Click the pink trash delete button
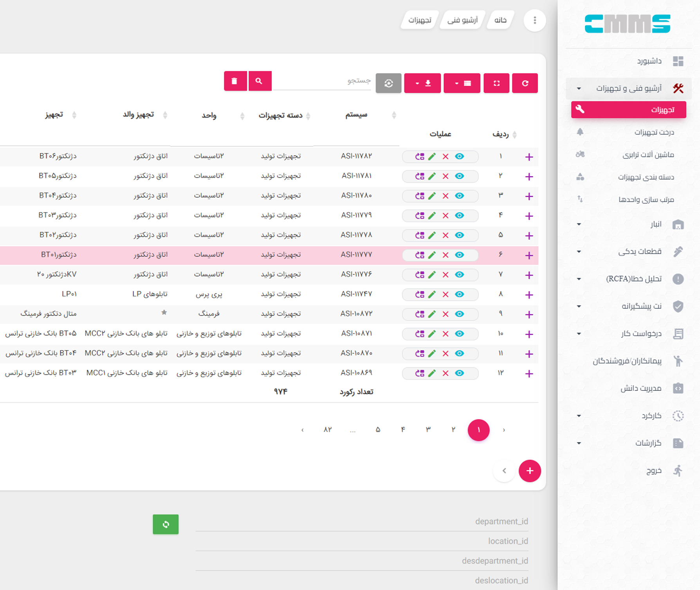 (x=235, y=81)
